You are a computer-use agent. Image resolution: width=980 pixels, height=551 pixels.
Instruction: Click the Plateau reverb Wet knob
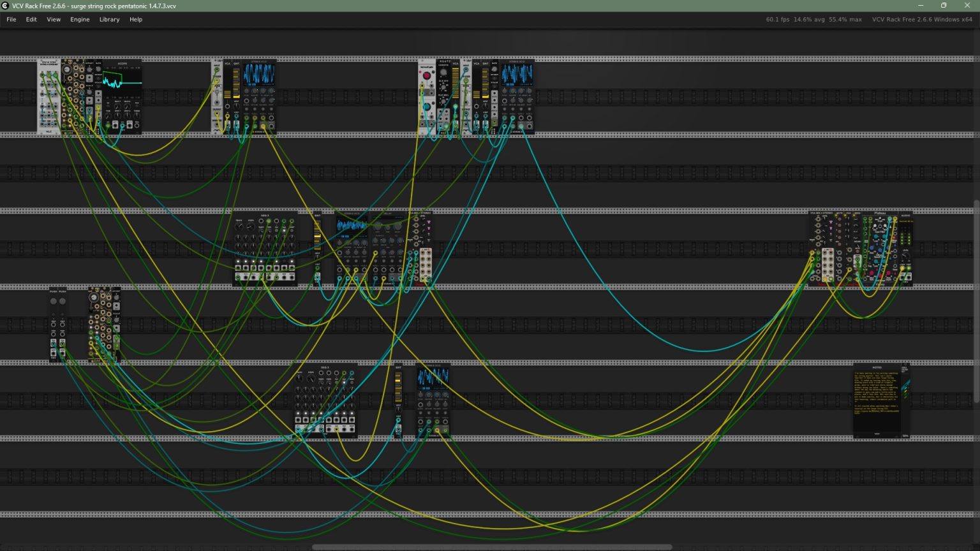pos(885,226)
